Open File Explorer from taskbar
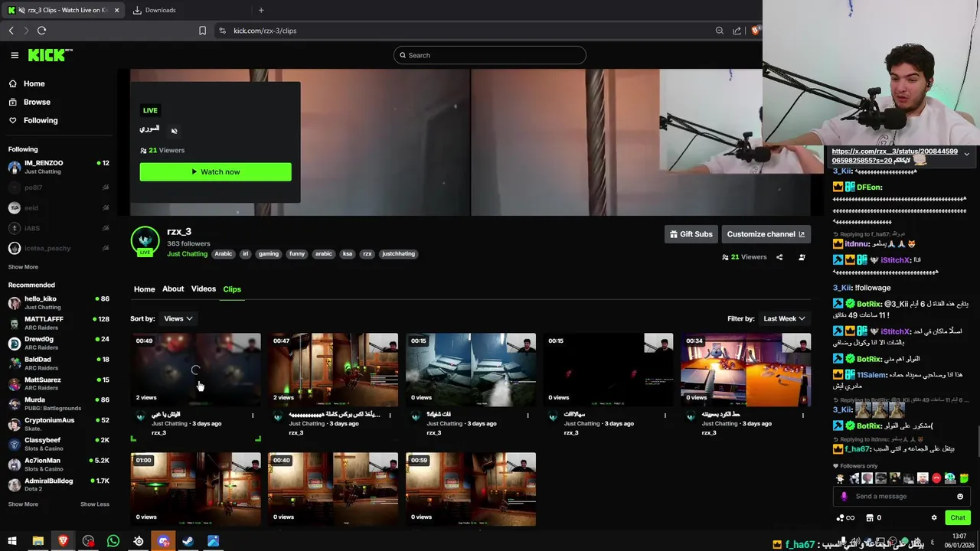Screen dimensions: 980x551 [38, 541]
